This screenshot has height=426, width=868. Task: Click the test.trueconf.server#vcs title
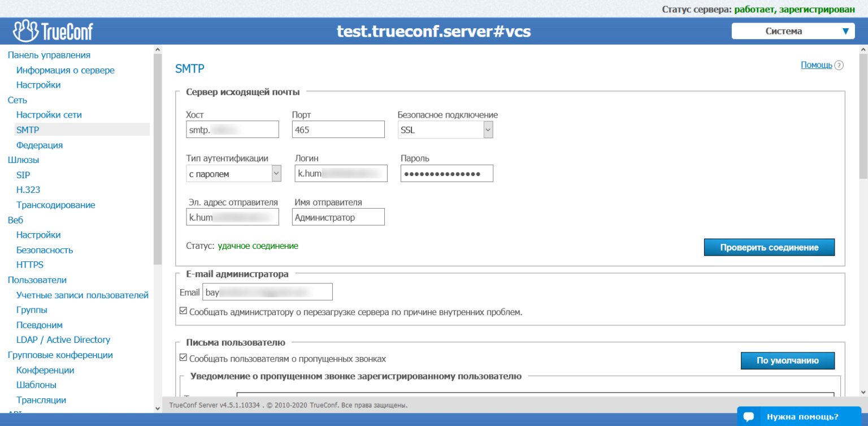pyautogui.click(x=434, y=31)
